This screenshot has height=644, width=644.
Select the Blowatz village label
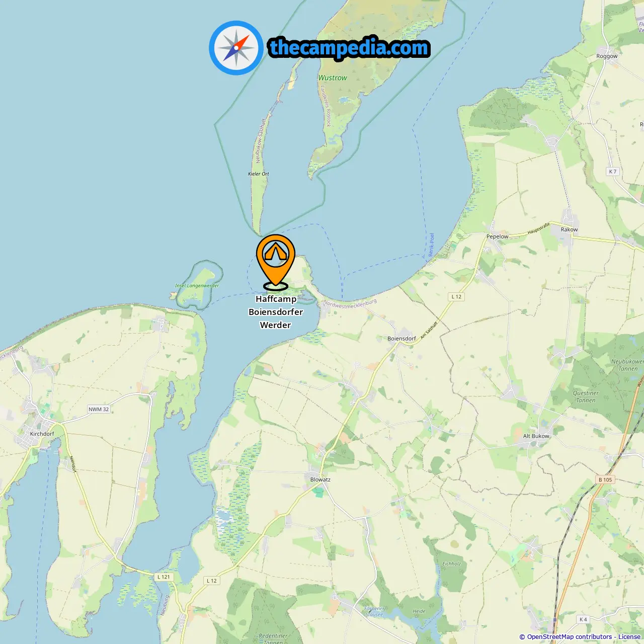point(320,479)
